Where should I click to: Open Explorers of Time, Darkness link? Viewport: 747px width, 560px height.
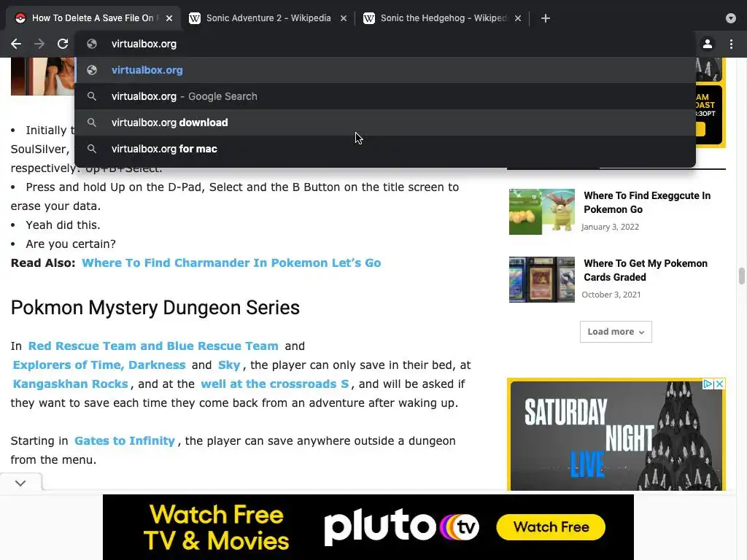(99, 365)
